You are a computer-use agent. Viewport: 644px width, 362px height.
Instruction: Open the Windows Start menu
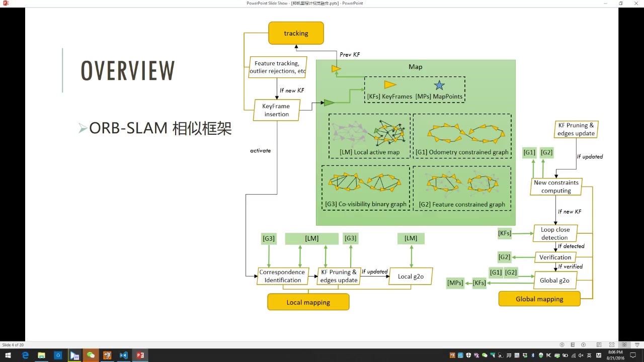(8, 355)
